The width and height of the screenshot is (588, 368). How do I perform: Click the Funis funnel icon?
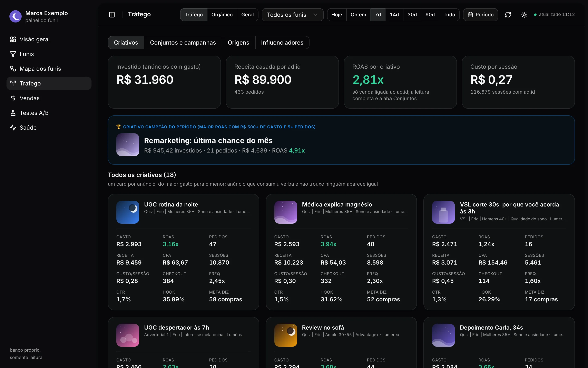pyautogui.click(x=13, y=54)
